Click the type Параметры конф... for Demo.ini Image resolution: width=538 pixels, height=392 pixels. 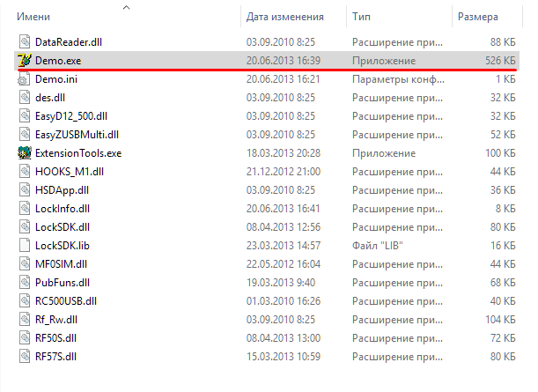point(398,79)
